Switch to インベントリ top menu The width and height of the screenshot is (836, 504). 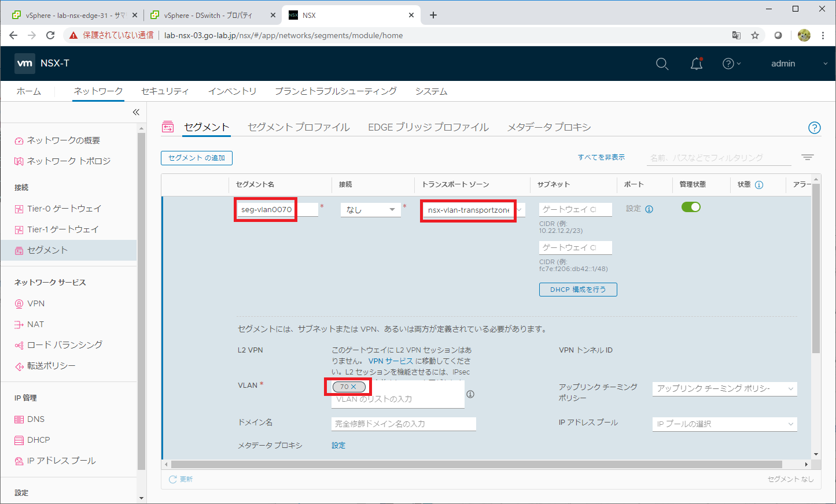click(232, 91)
